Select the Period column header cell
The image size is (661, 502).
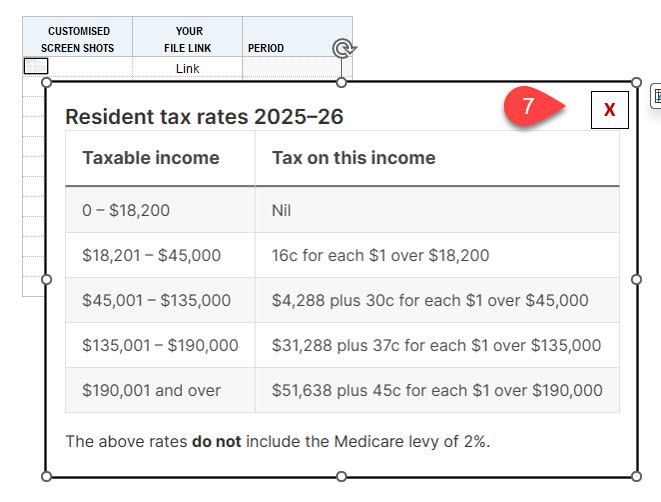(x=266, y=47)
